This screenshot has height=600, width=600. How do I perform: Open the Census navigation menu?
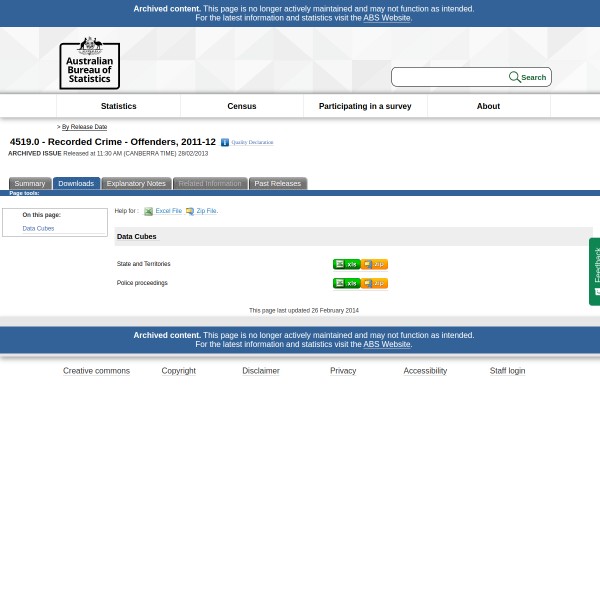tap(241, 106)
